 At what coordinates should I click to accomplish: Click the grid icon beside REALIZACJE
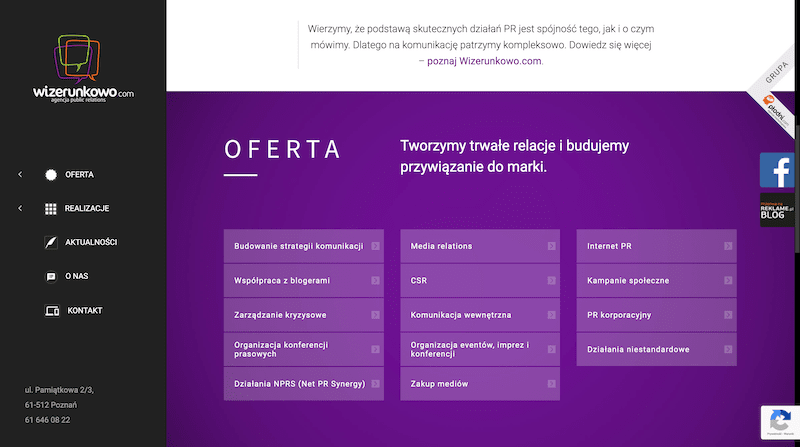click(51, 209)
